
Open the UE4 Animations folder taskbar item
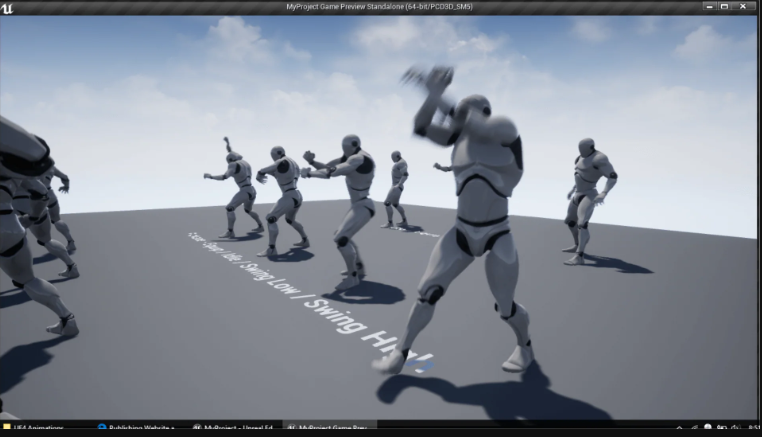pos(34,428)
